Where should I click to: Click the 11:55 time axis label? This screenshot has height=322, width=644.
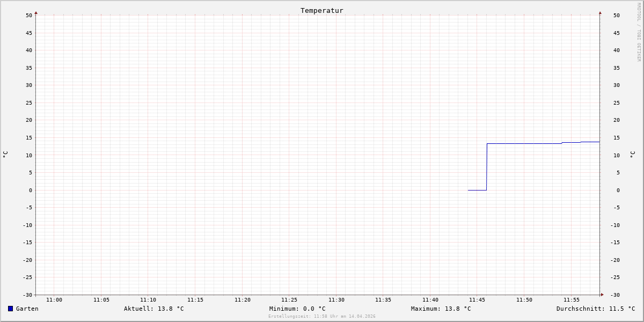(x=572, y=300)
